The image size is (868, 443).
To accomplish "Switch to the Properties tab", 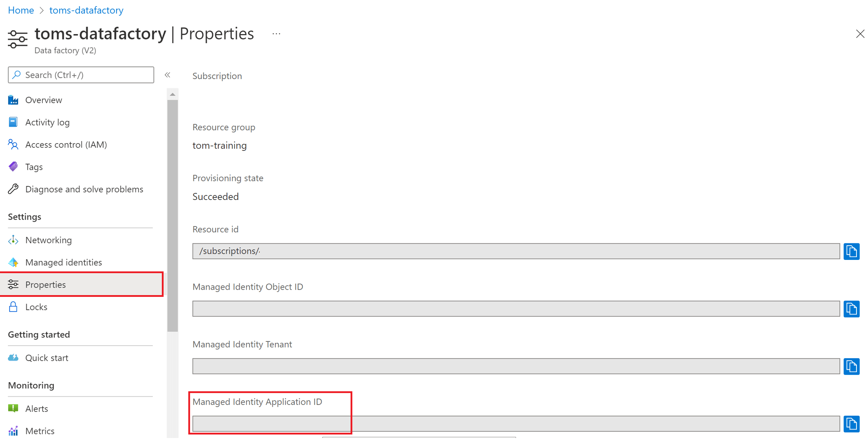I will (x=46, y=284).
